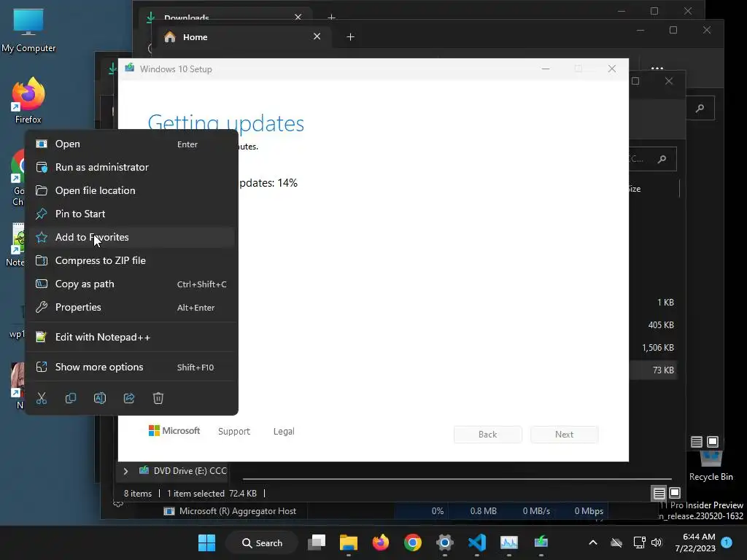This screenshot has height=560, width=747.
Task: Expand the DVD Drive (E:) tree item
Action: 125,471
